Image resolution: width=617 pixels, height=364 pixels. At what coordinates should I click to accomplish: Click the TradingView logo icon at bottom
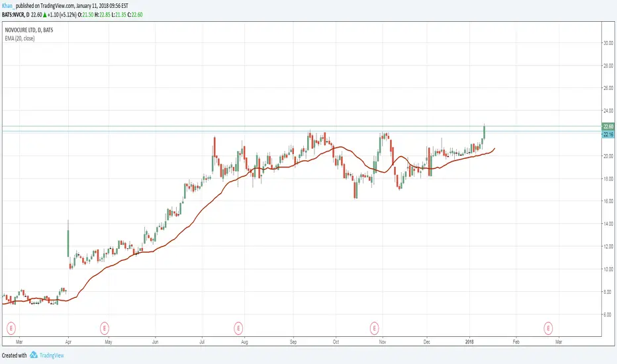coord(34,355)
